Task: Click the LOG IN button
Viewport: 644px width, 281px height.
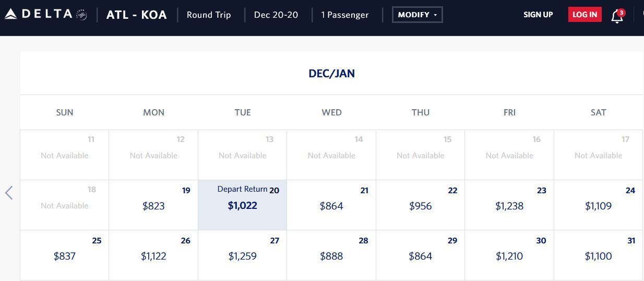Action: pyautogui.click(x=585, y=15)
